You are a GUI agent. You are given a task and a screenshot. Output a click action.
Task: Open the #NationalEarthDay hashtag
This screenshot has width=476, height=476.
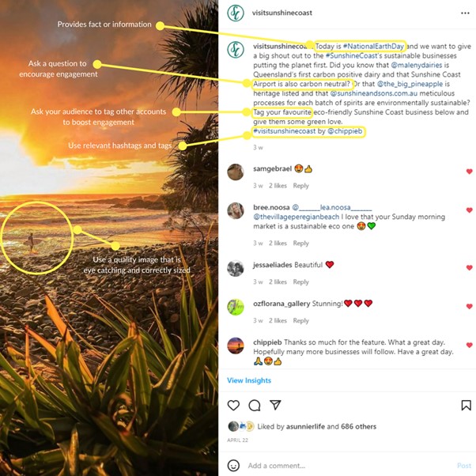(x=373, y=46)
